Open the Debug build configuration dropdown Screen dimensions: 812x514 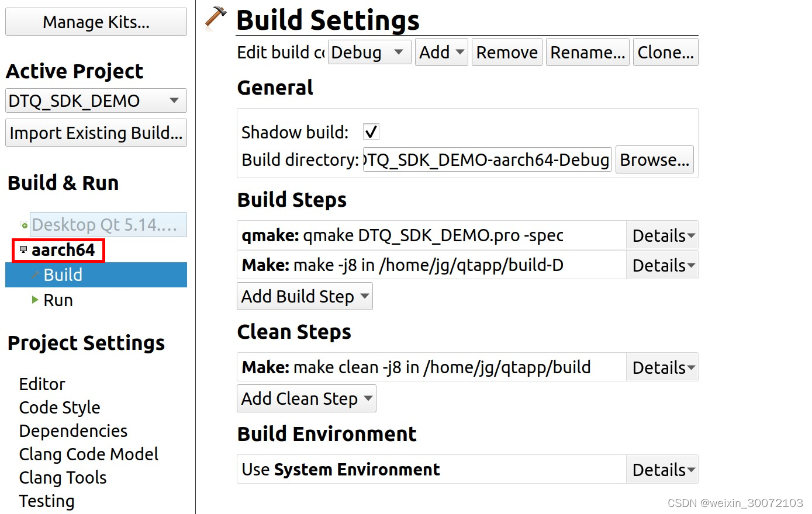point(369,53)
